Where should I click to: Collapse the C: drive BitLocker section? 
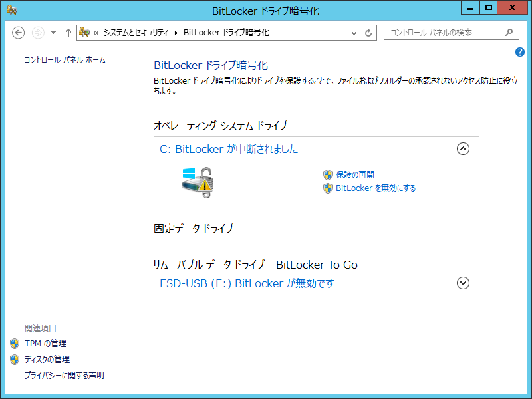(463, 148)
